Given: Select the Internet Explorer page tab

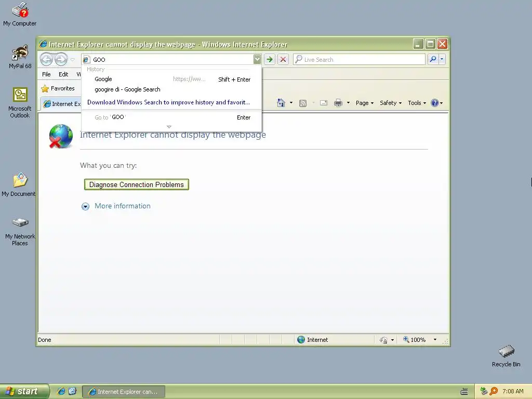Looking at the screenshot, I should click(62, 104).
